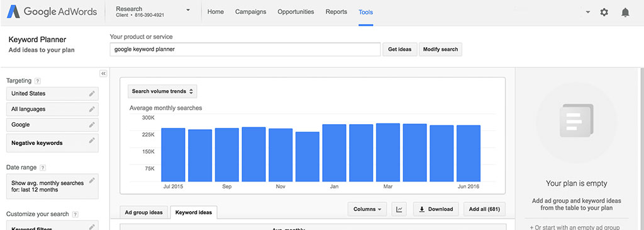Image resolution: width=644 pixels, height=230 pixels.
Task: Switch to Keyword ideas tab
Action: point(194,212)
